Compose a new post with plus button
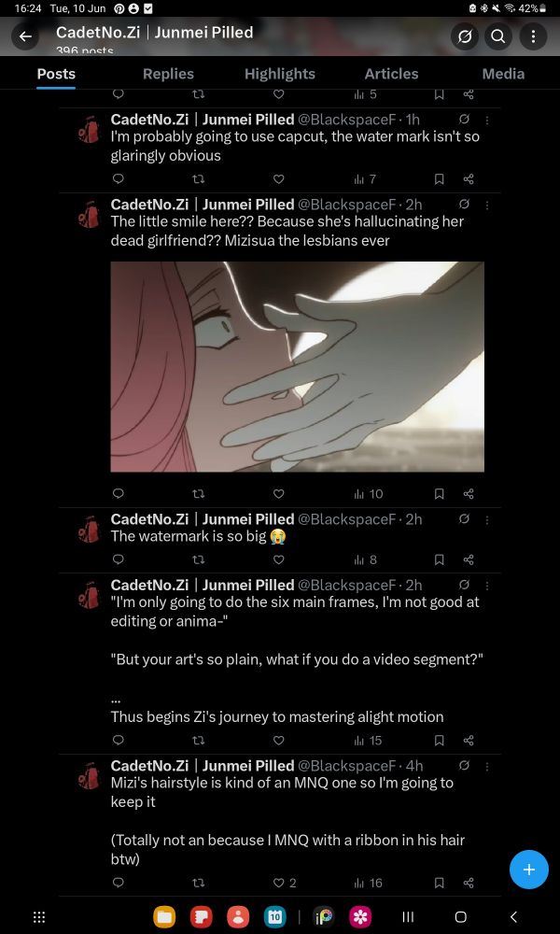The width and height of the screenshot is (560, 934). [x=528, y=869]
